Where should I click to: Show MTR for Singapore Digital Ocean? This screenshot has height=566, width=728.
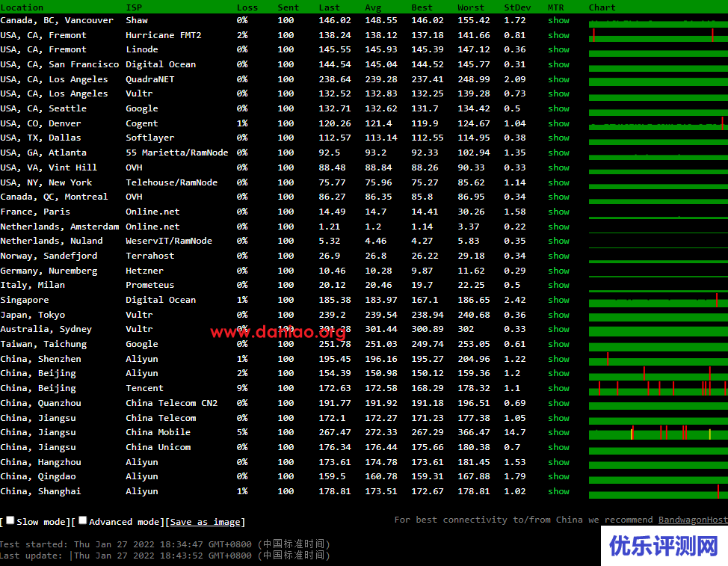[558, 300]
